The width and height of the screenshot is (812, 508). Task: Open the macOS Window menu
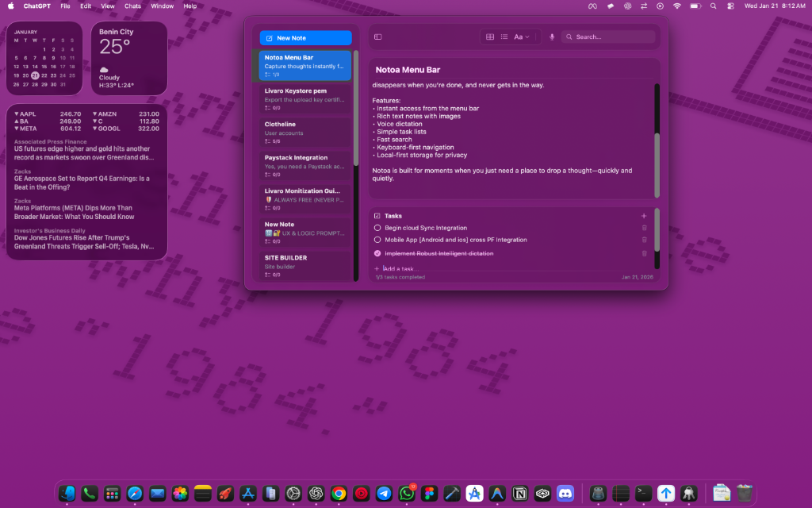(162, 6)
